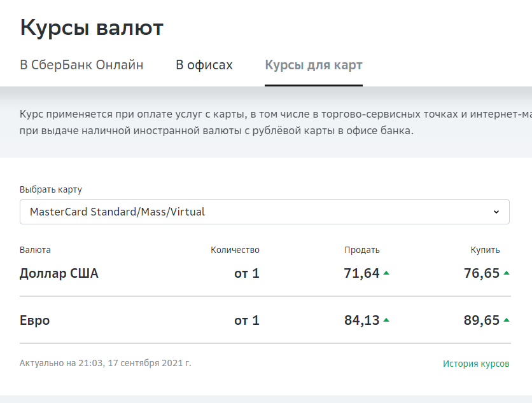Image resolution: width=532 pixels, height=403 pixels.
Task: Click the Доллар США row label
Action: point(59,274)
